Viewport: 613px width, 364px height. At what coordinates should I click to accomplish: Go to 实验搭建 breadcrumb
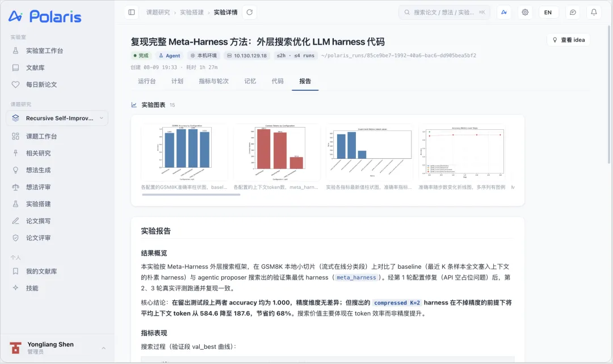point(192,12)
